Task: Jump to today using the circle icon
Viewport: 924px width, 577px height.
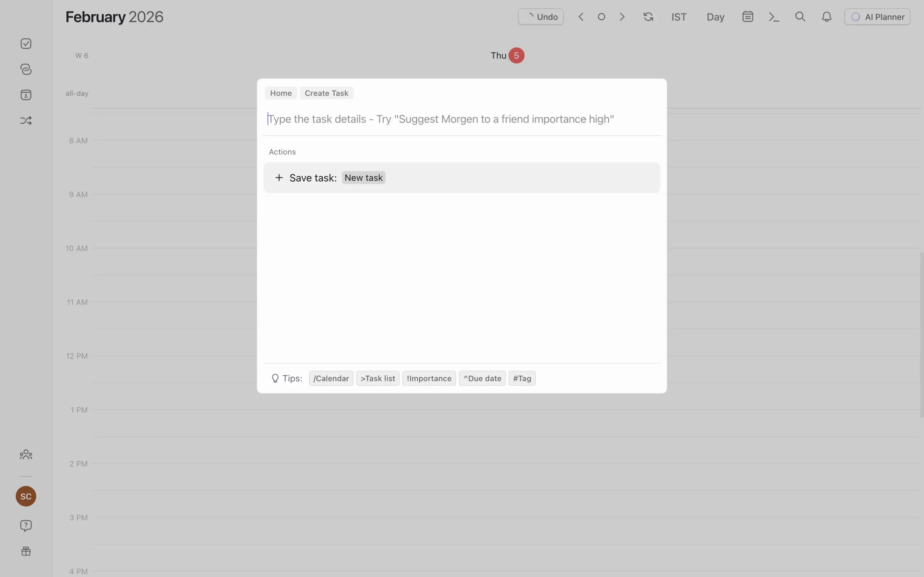Action: coord(601,17)
